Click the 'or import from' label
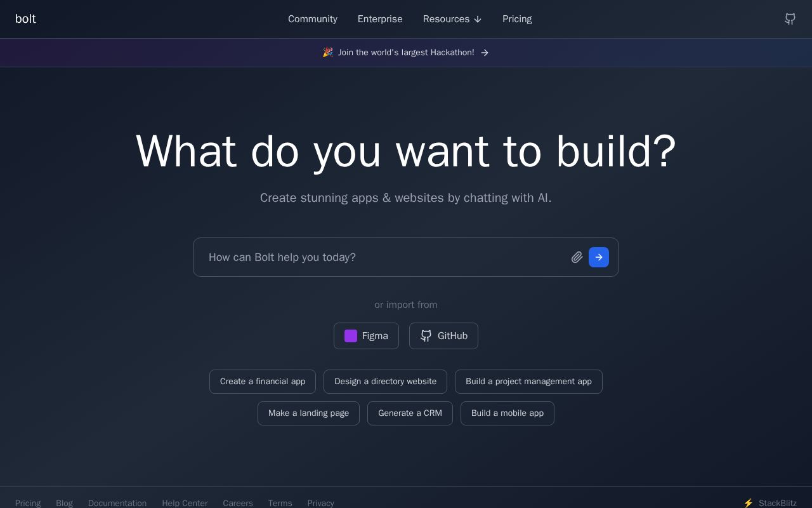Image resolution: width=812 pixels, height=508 pixels. pyautogui.click(x=406, y=305)
